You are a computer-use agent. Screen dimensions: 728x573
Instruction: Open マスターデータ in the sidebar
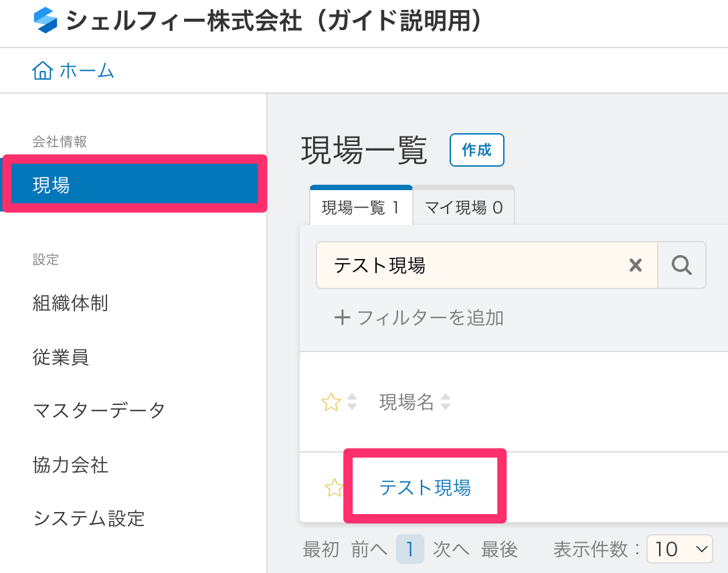point(99,410)
